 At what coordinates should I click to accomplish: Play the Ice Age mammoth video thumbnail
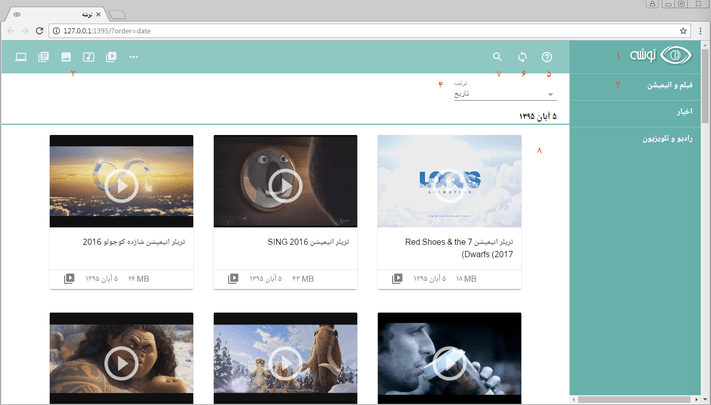[x=285, y=363]
